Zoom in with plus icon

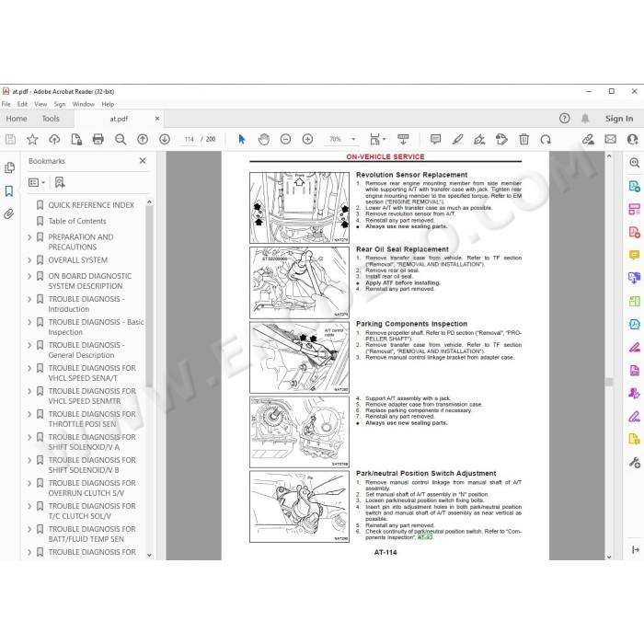click(x=307, y=140)
